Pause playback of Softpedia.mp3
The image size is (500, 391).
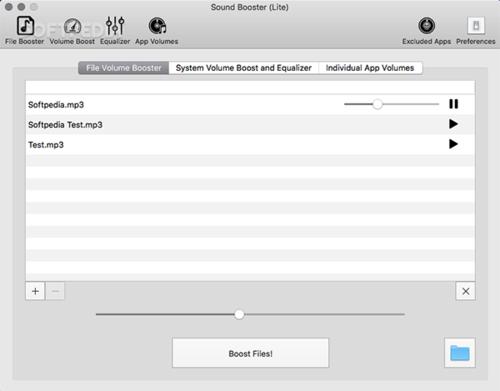(x=453, y=104)
